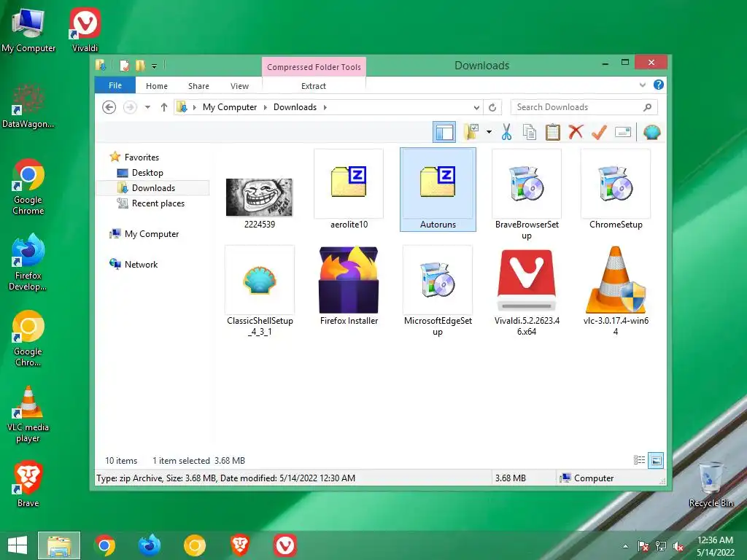This screenshot has width=747, height=560.
Task: Launch Brave from the taskbar
Action: 240,545
